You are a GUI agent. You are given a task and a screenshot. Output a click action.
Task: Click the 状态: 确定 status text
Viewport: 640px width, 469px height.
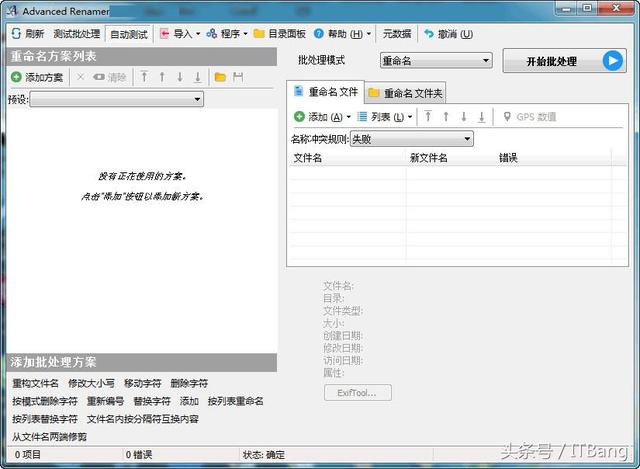(x=264, y=454)
